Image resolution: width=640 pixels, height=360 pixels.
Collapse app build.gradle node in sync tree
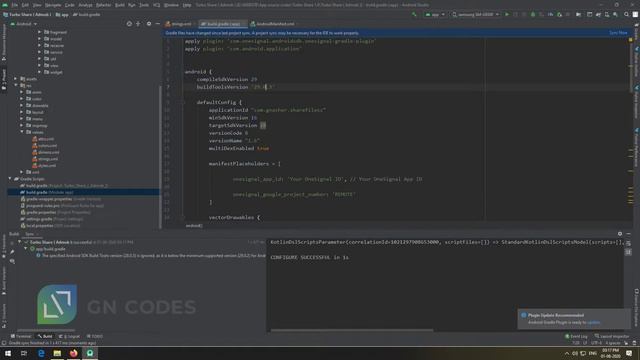coord(26,249)
